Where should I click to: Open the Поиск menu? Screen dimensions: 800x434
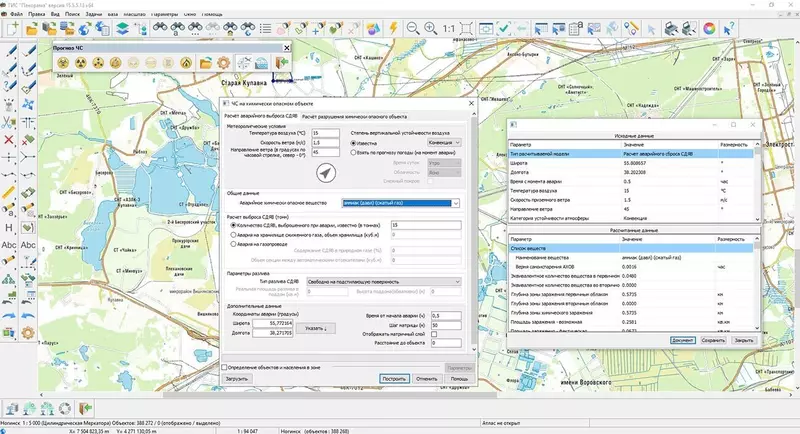(72, 14)
